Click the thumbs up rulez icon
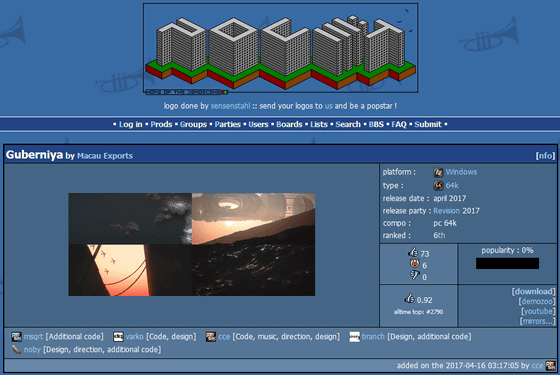 [x=413, y=252]
